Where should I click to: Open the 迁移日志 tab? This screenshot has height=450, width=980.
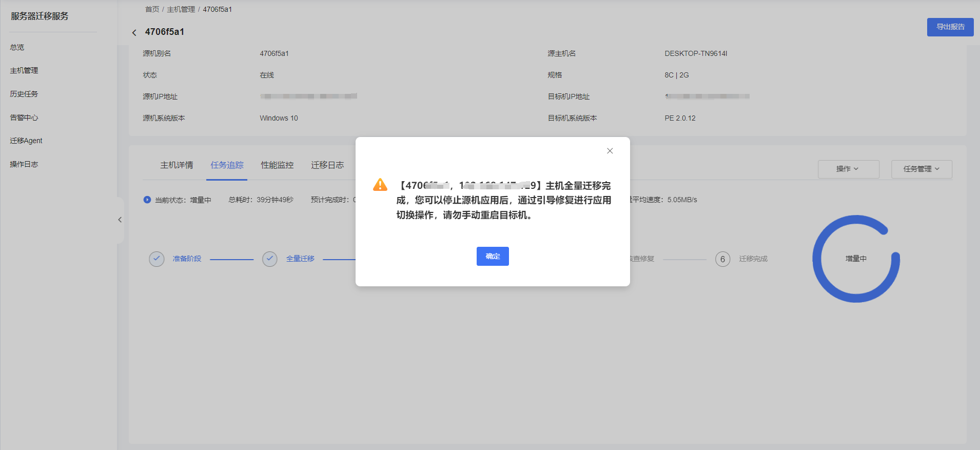click(327, 165)
